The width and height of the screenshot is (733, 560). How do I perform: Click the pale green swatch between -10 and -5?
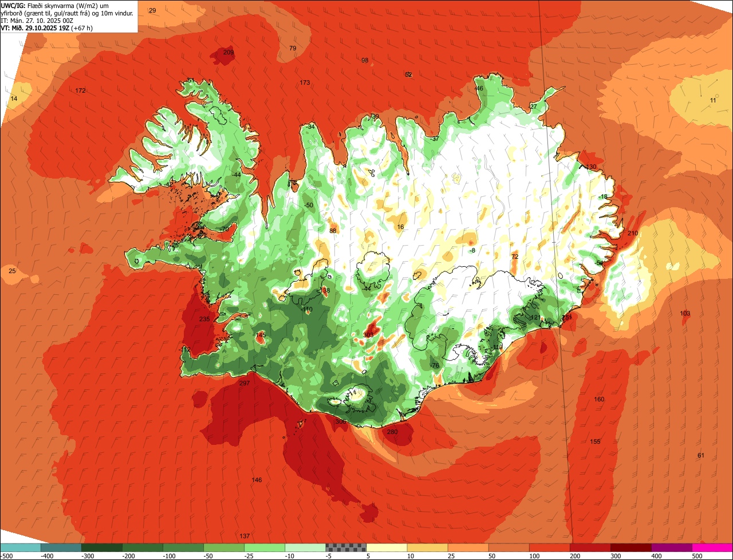305,547
